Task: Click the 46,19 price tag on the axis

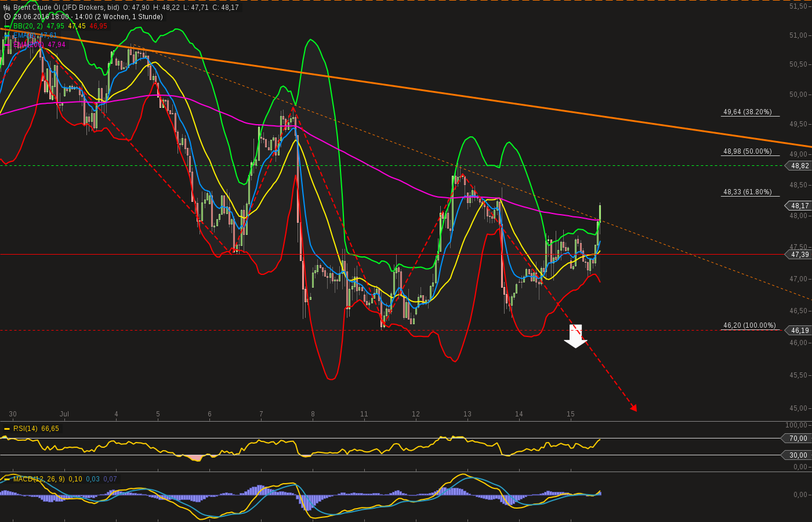Action: point(798,331)
